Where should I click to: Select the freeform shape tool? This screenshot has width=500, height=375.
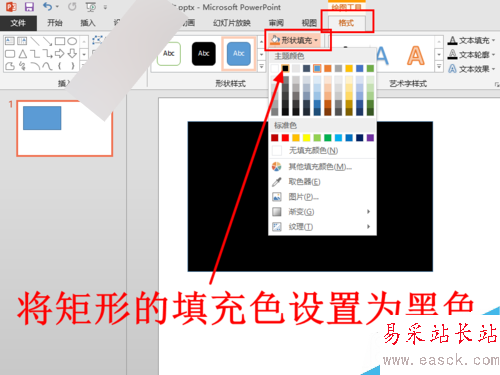[x=10, y=66]
